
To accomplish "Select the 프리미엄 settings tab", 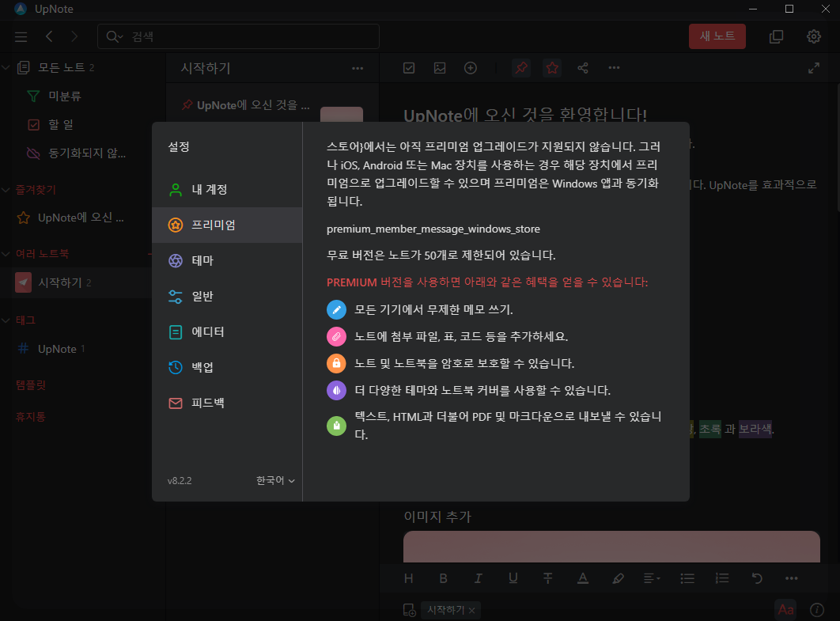I will [x=227, y=225].
